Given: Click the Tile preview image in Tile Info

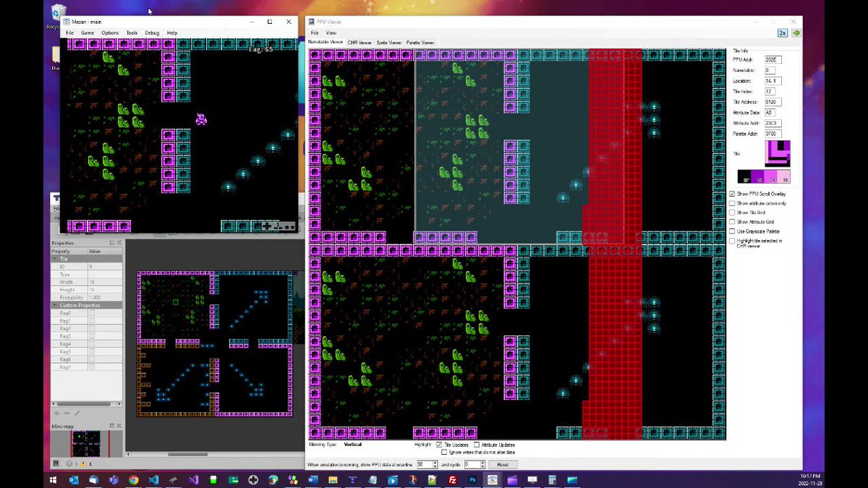Looking at the screenshot, I should pos(778,153).
